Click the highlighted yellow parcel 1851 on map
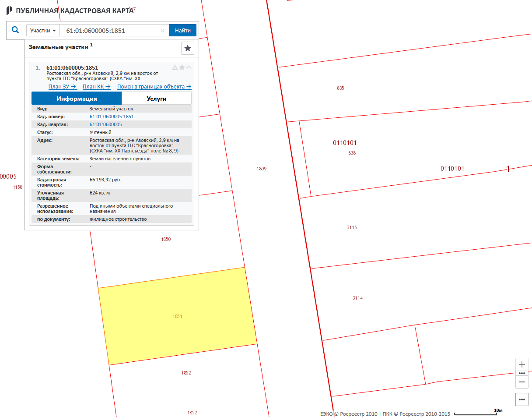 pyautogui.click(x=177, y=316)
